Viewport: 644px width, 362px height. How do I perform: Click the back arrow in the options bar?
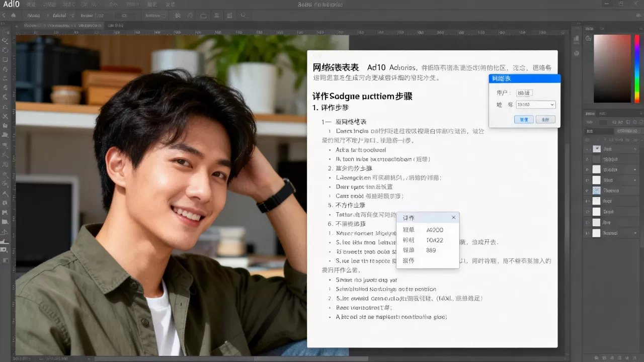coord(5,16)
